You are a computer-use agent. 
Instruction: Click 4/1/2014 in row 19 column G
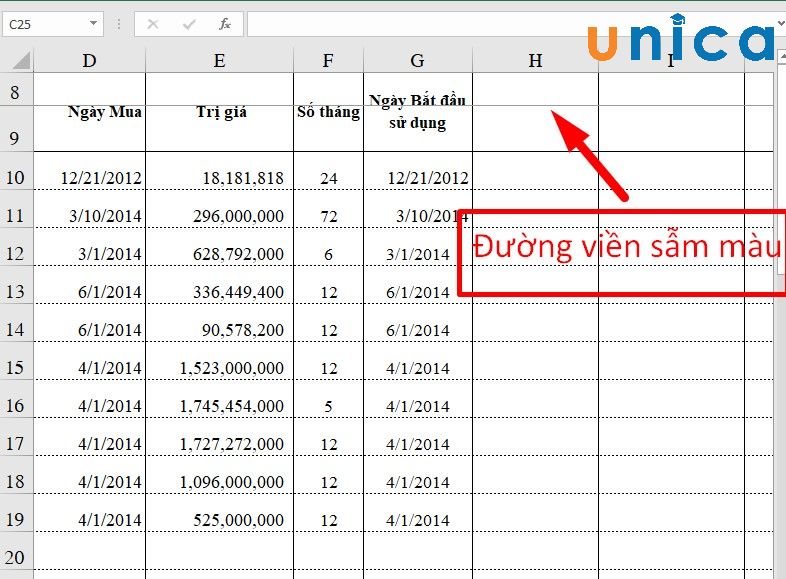[418, 513]
